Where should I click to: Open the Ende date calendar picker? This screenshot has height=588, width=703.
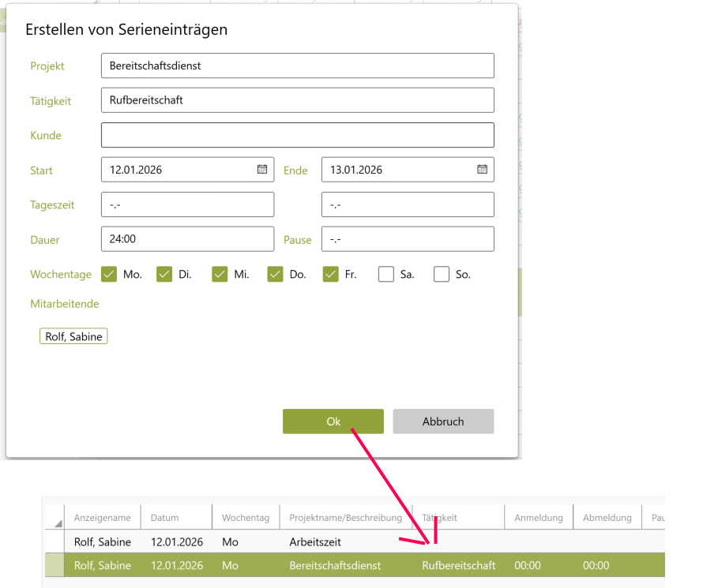[x=482, y=170]
